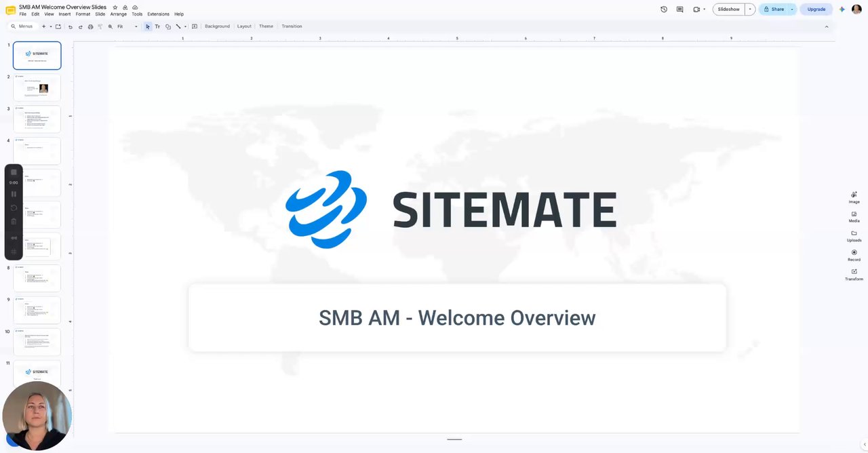Open the Share options dropdown arrow

pyautogui.click(x=791, y=9)
